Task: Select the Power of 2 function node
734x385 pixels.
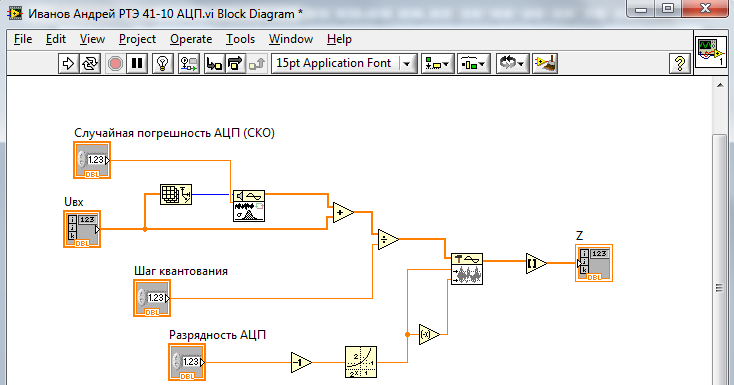Action: pos(361,362)
